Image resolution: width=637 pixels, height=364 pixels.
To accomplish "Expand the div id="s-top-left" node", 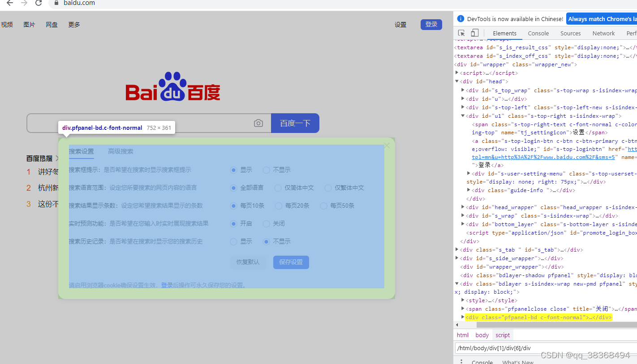I will point(463,107).
